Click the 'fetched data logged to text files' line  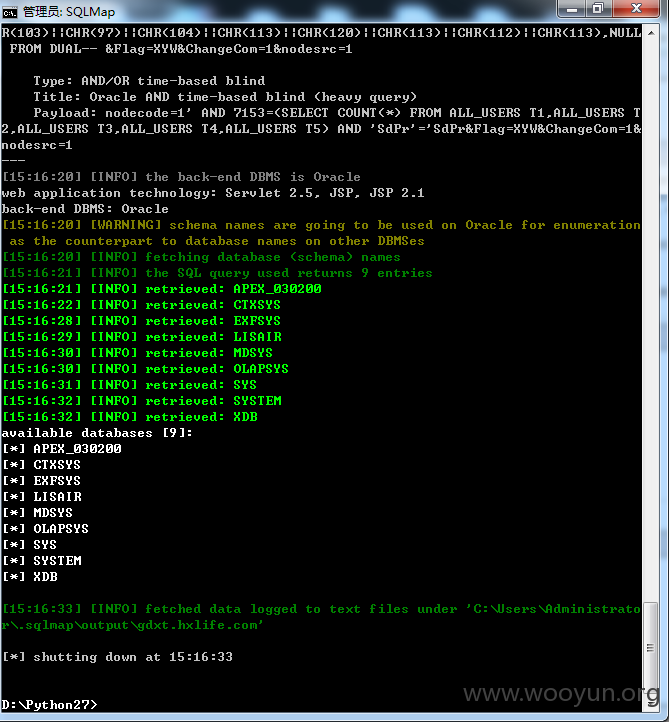[x=321, y=609]
